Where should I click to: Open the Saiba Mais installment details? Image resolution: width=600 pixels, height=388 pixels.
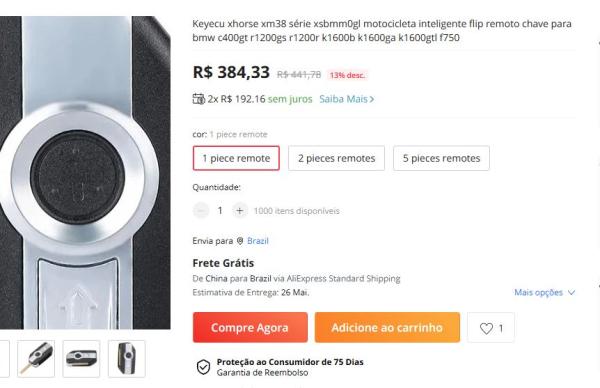click(x=343, y=99)
